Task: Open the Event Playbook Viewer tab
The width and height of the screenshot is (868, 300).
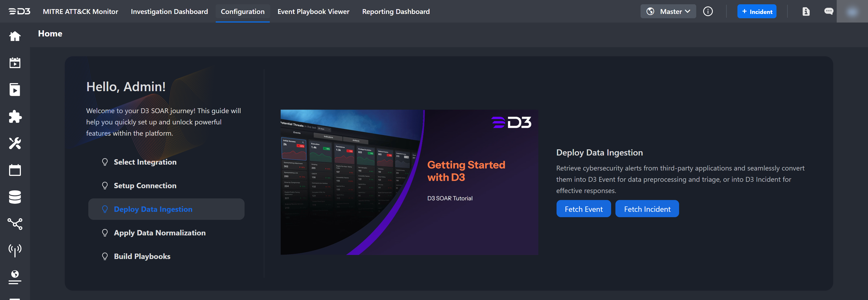Action: [313, 12]
